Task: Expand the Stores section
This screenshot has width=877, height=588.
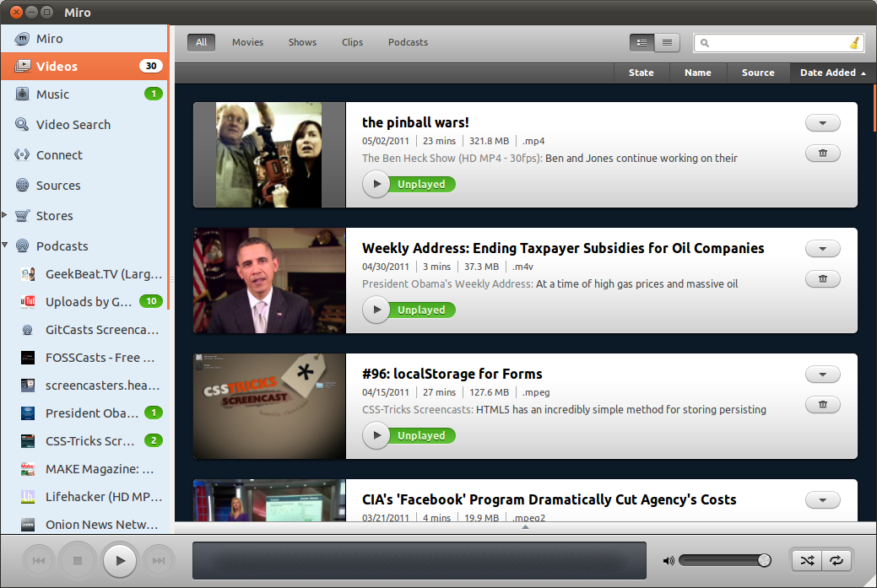Action: [4, 214]
